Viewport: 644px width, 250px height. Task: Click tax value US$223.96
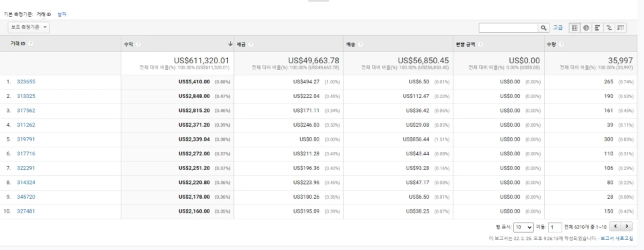point(307,182)
